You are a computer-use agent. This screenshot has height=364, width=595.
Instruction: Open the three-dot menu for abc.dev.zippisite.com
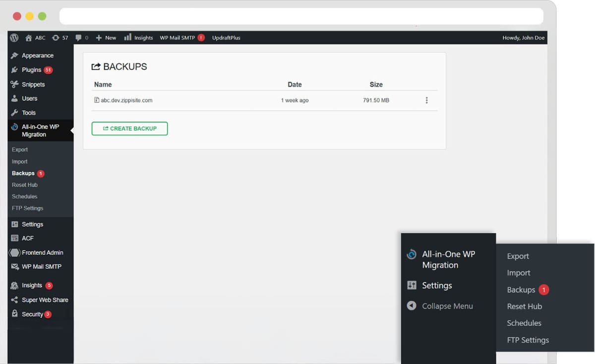[x=426, y=100]
